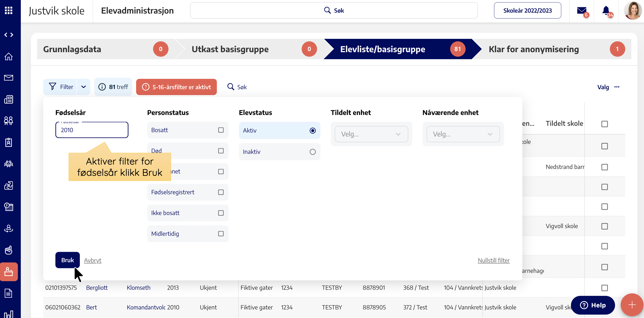Select the Aktiv elevstatus radio button
644x318 pixels.
coord(313,130)
